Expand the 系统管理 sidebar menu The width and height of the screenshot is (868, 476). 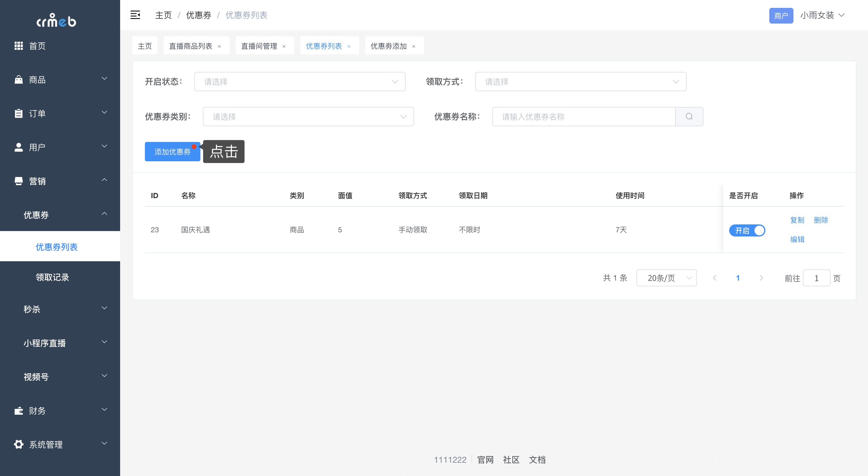point(60,444)
